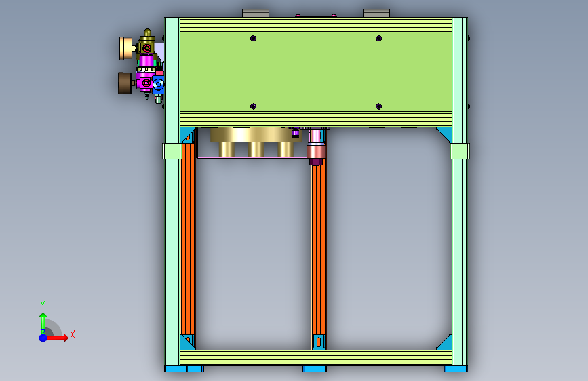Click the green Y label on the triad

pos(43,305)
